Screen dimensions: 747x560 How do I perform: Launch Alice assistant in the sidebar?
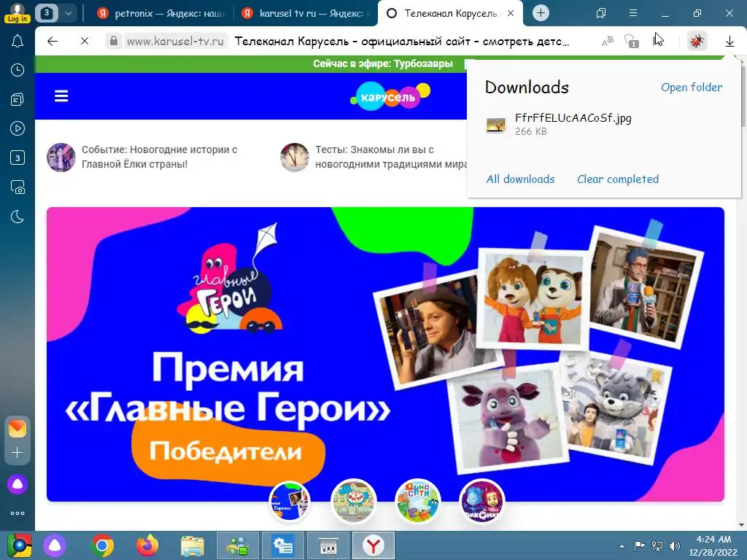pyautogui.click(x=18, y=484)
